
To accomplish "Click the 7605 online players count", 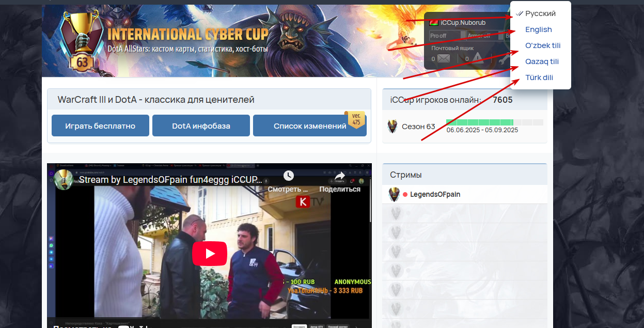I will click(x=502, y=100).
